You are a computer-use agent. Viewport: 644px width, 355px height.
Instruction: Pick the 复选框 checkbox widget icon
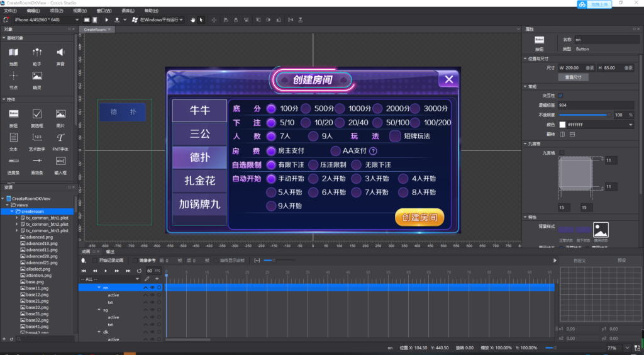[x=37, y=114]
